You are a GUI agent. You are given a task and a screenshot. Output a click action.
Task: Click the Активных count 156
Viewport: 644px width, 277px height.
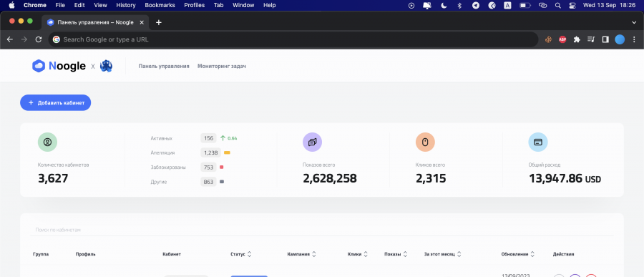point(208,138)
